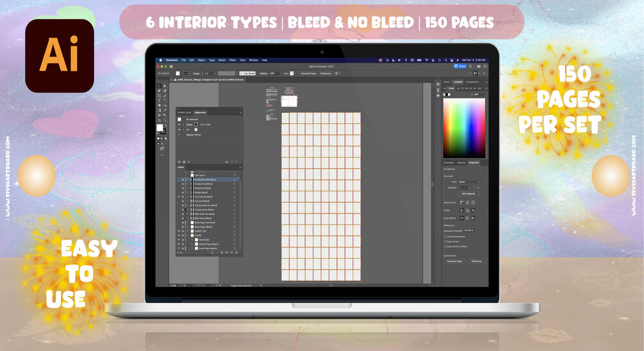
Task: Open the File menu
Action: click(184, 60)
